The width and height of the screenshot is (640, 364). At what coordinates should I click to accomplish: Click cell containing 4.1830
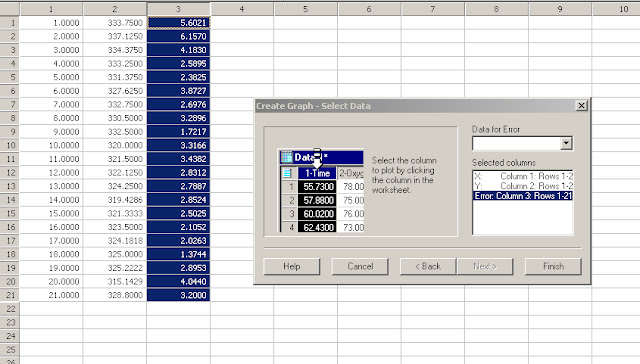[178, 50]
